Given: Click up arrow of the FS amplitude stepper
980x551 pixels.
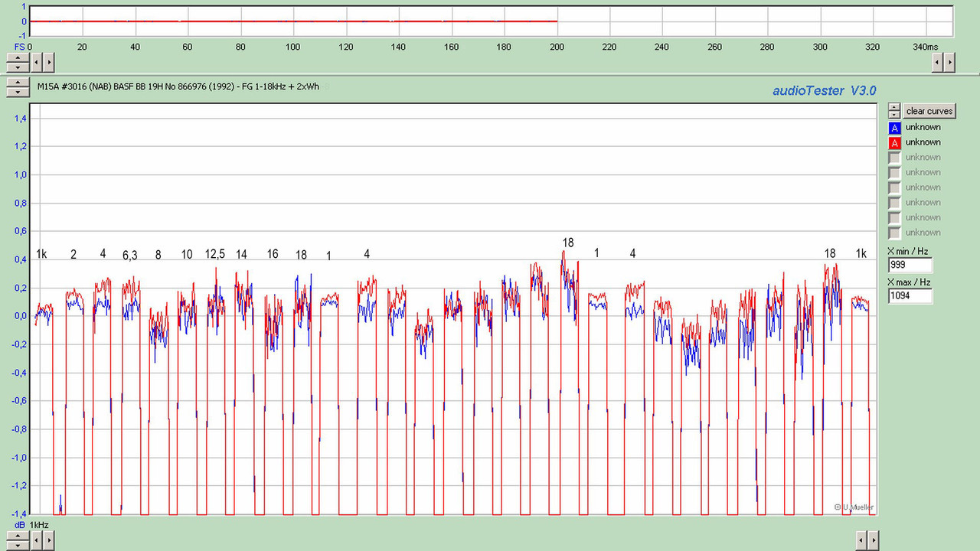Looking at the screenshot, I should (x=17, y=57).
